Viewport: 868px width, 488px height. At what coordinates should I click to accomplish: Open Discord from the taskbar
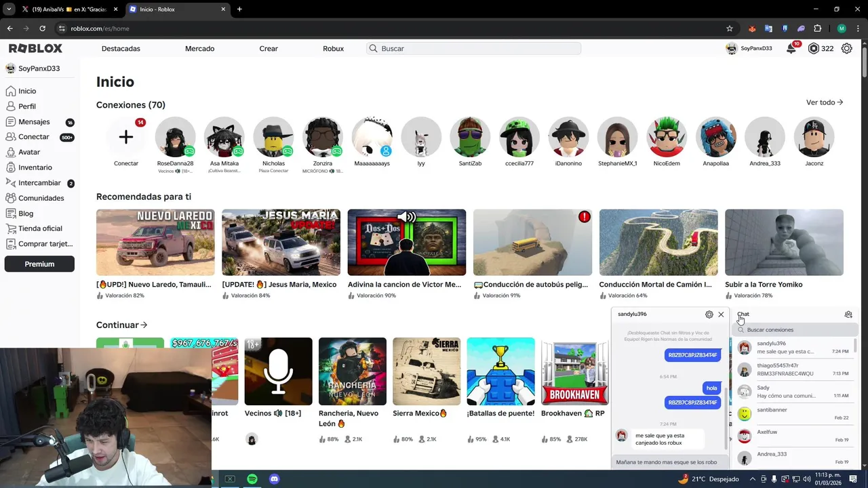coord(275,479)
